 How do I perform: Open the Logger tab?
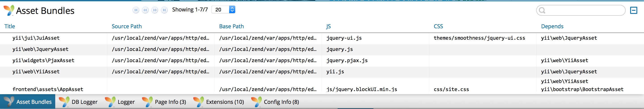pos(120,102)
